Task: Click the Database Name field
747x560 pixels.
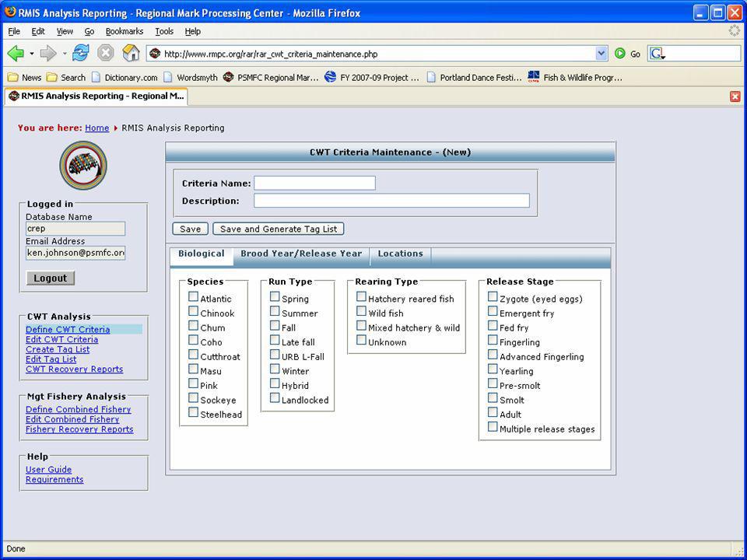Action: click(75, 229)
